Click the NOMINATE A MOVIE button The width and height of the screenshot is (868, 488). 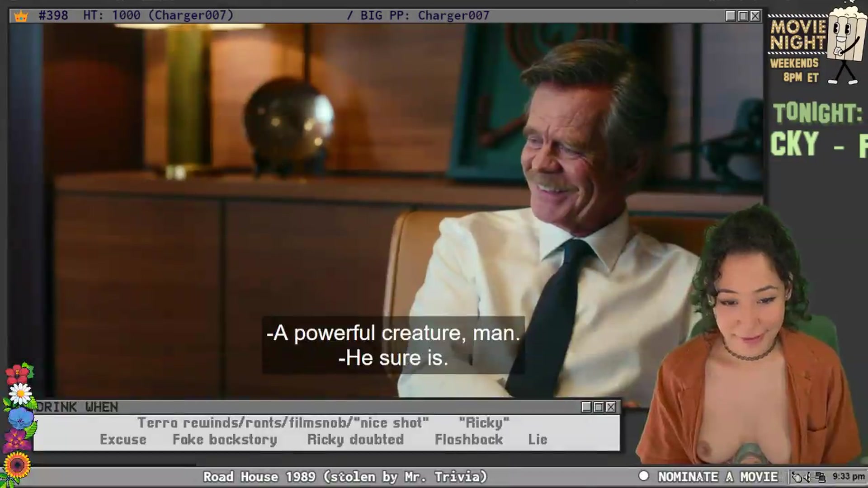(718, 477)
